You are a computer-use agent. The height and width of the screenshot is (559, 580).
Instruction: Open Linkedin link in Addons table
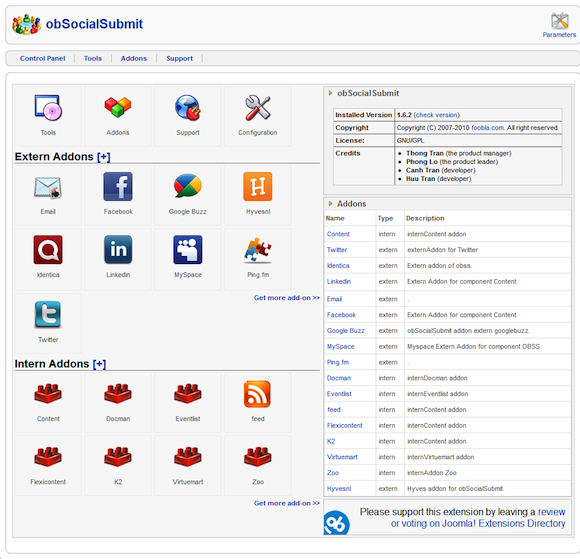point(339,282)
